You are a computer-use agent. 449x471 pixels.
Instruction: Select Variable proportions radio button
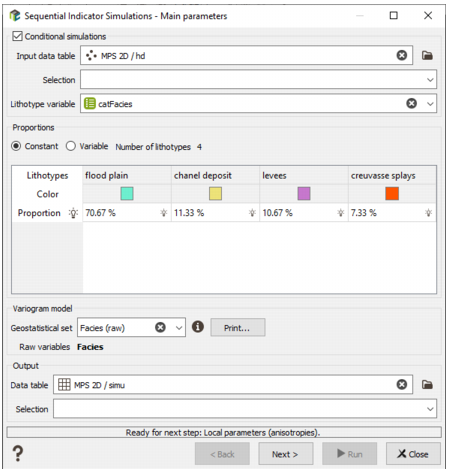point(71,146)
